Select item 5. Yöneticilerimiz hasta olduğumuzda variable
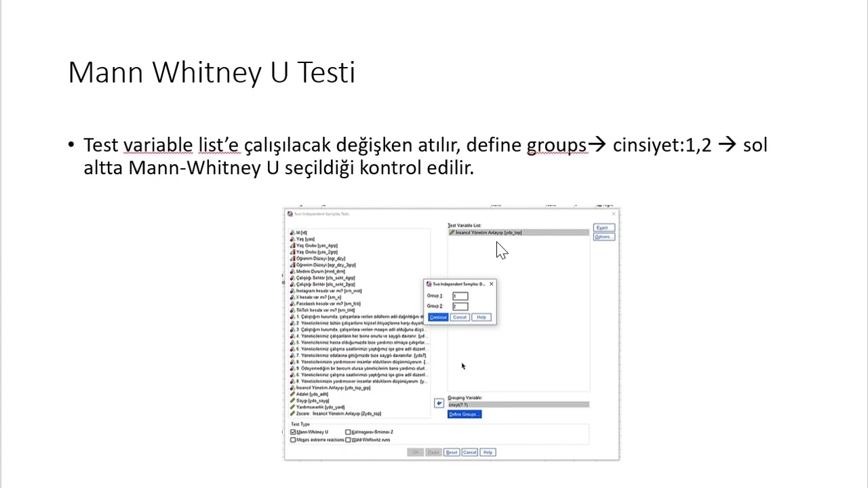Screen dimensions: 868x488 click(359, 342)
